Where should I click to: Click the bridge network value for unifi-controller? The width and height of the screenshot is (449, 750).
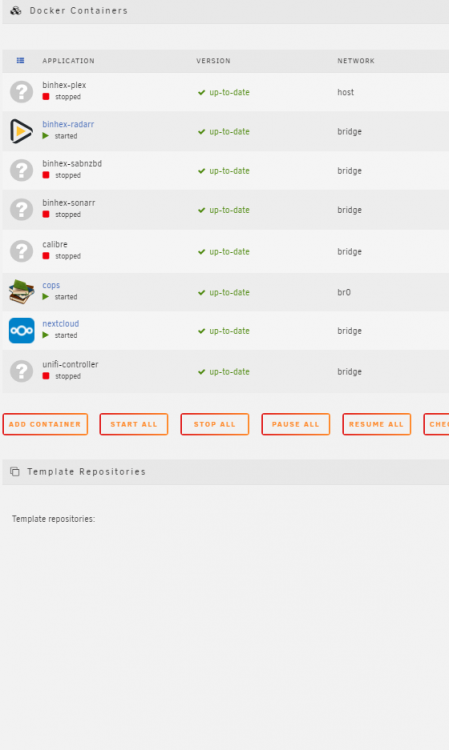[350, 372]
